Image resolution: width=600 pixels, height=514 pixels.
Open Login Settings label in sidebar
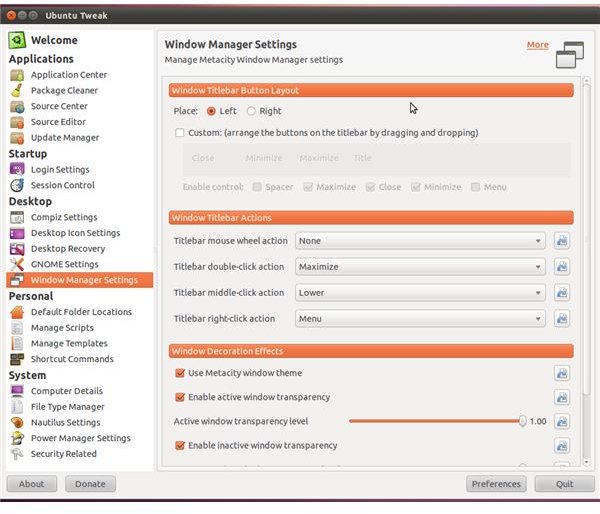(60, 170)
